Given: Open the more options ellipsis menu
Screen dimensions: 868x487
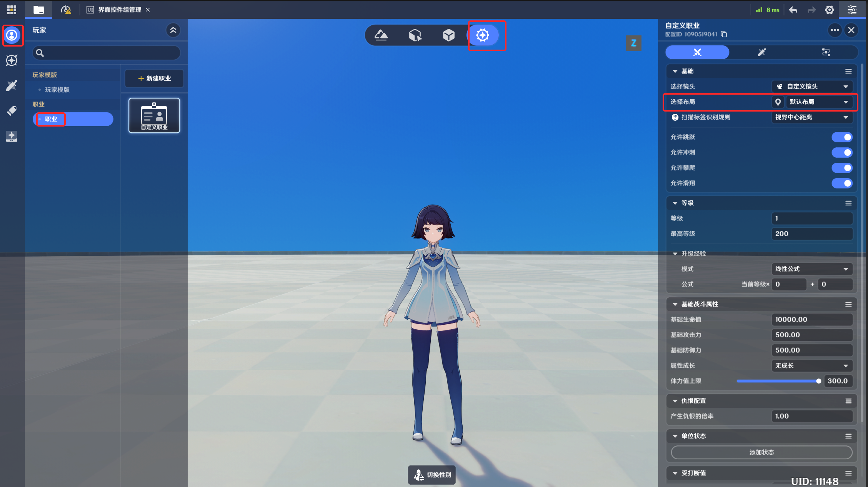Looking at the screenshot, I should [835, 30].
